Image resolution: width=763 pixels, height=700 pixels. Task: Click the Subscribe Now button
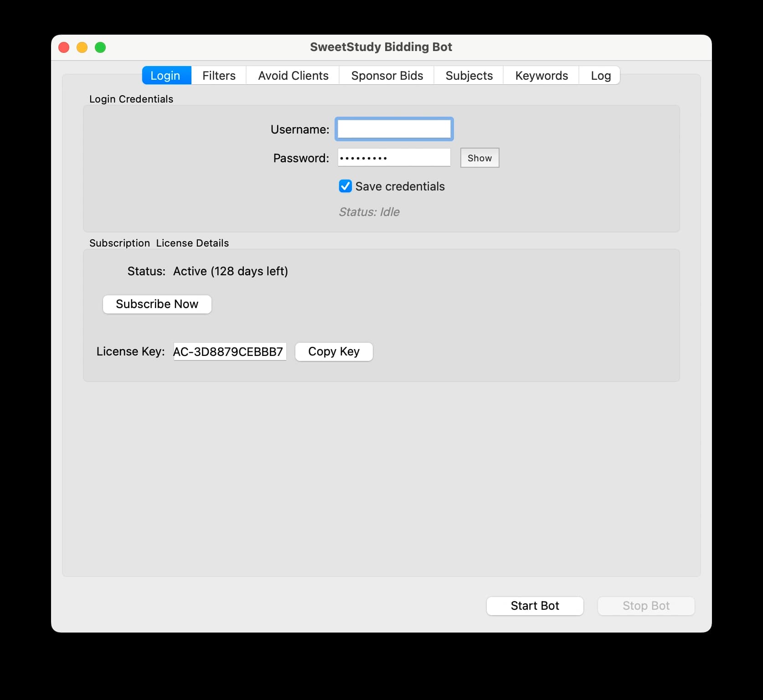(157, 304)
